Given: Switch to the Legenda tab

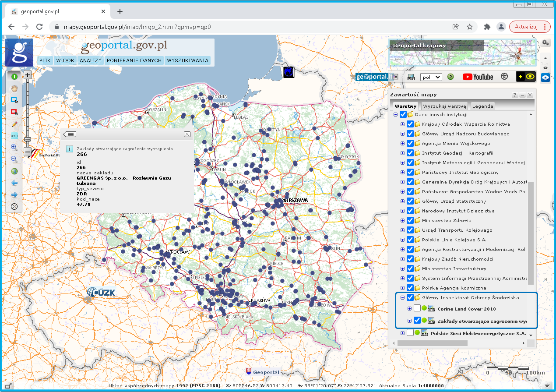Looking at the screenshot, I should pyautogui.click(x=483, y=106).
